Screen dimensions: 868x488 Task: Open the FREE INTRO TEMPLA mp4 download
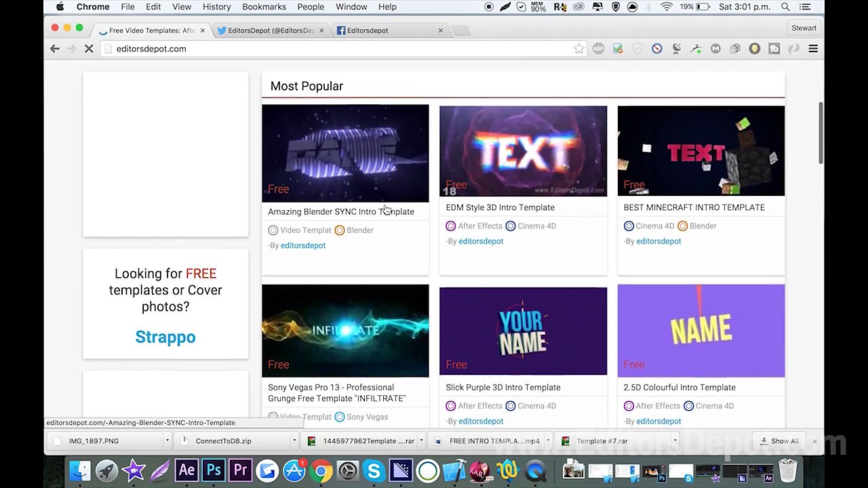click(488, 441)
